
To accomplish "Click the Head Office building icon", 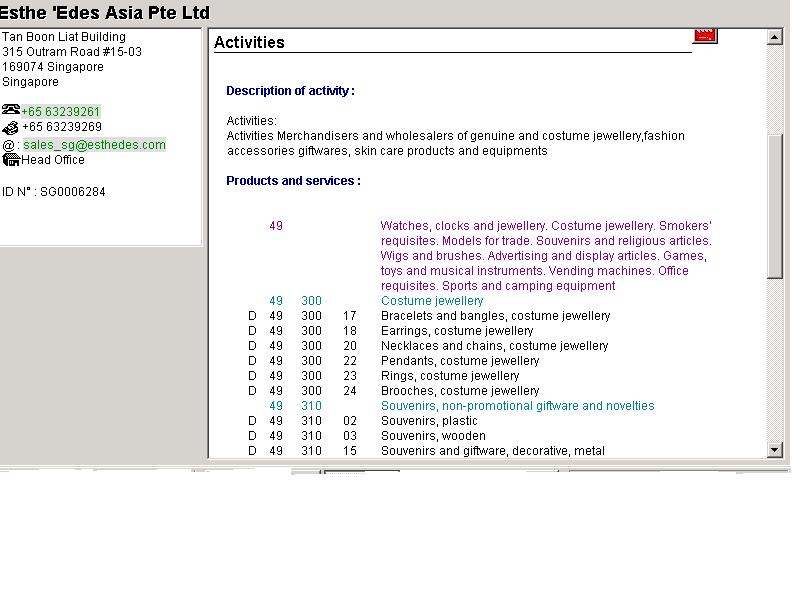I will point(12,159).
